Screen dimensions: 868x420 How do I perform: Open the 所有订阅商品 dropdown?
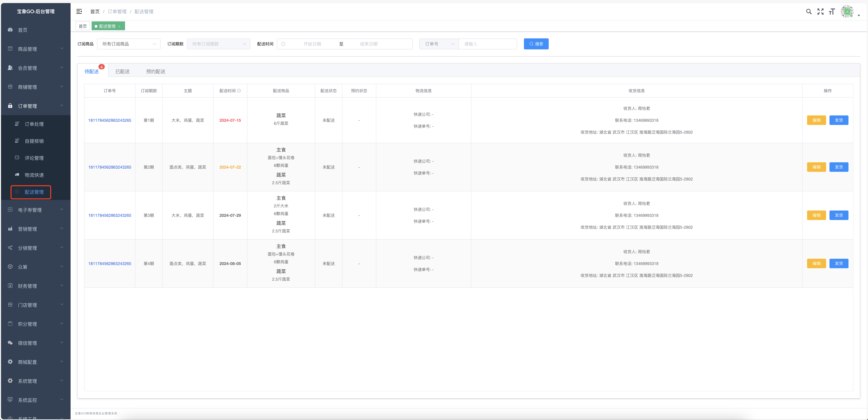click(x=129, y=44)
